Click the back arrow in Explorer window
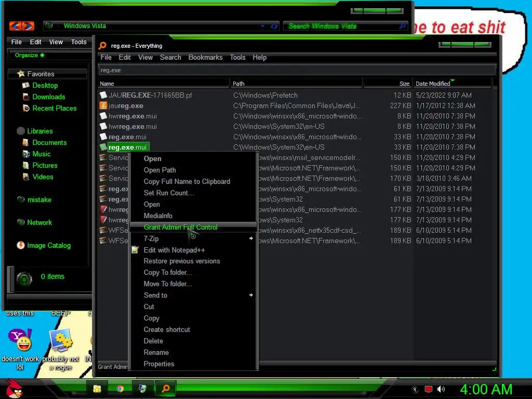532x399 pixels. (15, 26)
